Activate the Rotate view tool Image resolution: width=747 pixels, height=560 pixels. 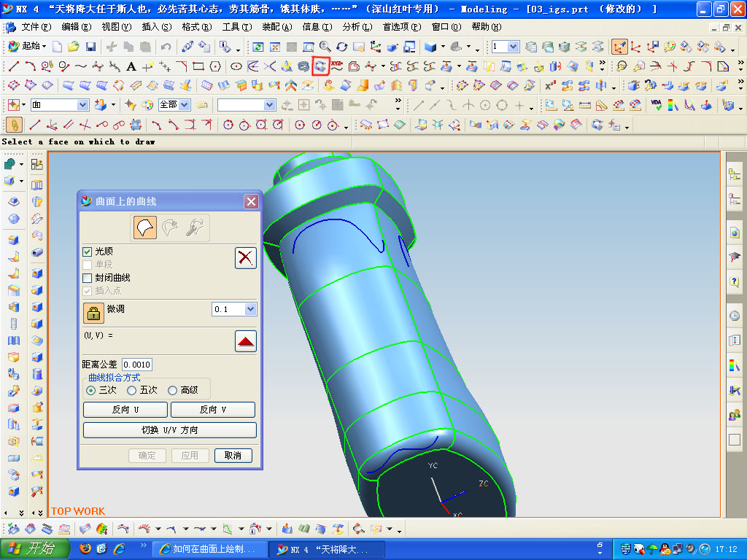click(x=341, y=47)
